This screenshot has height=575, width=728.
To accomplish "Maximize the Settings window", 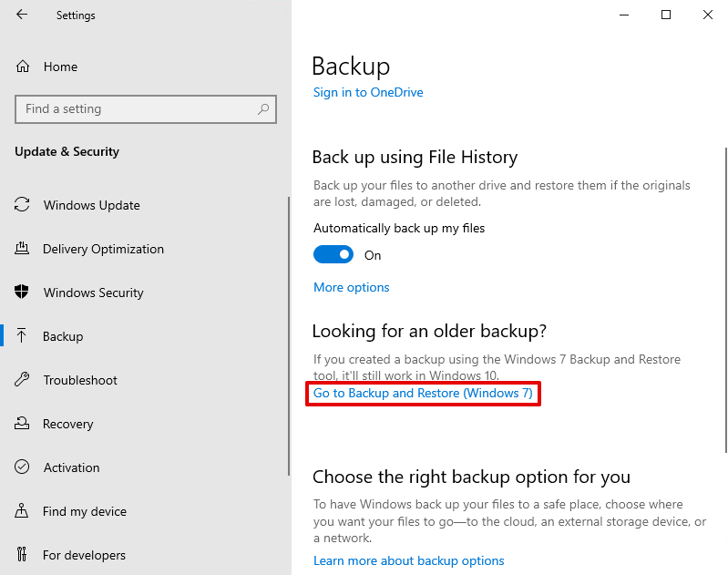I will 666,15.
